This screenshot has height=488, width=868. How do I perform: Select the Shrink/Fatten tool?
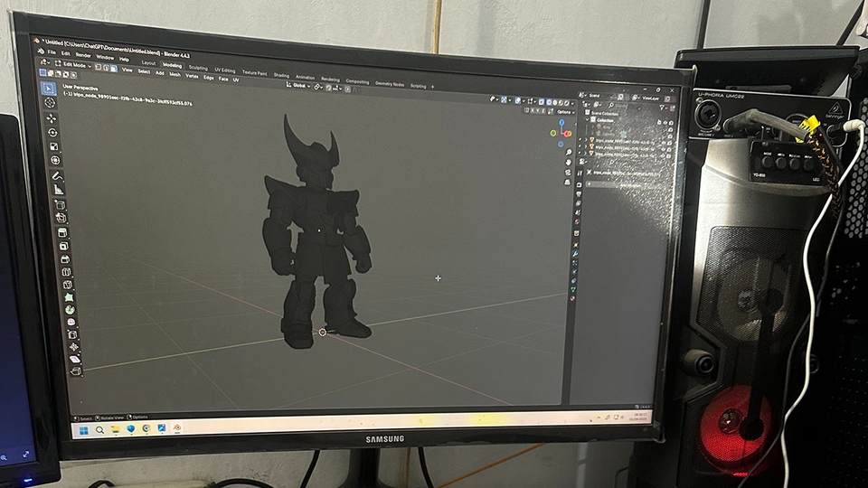point(73,347)
